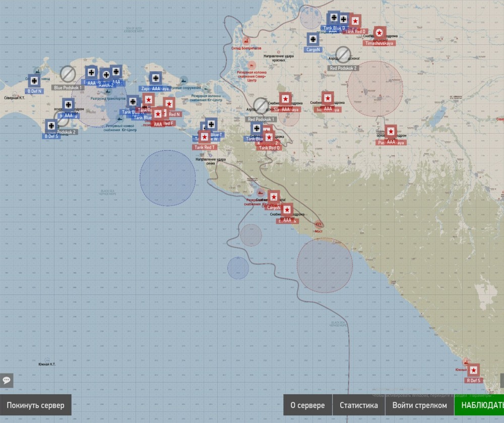Select the B Def S blue cross icon
This screenshot has width=504, height=423.
pyautogui.click(x=51, y=126)
